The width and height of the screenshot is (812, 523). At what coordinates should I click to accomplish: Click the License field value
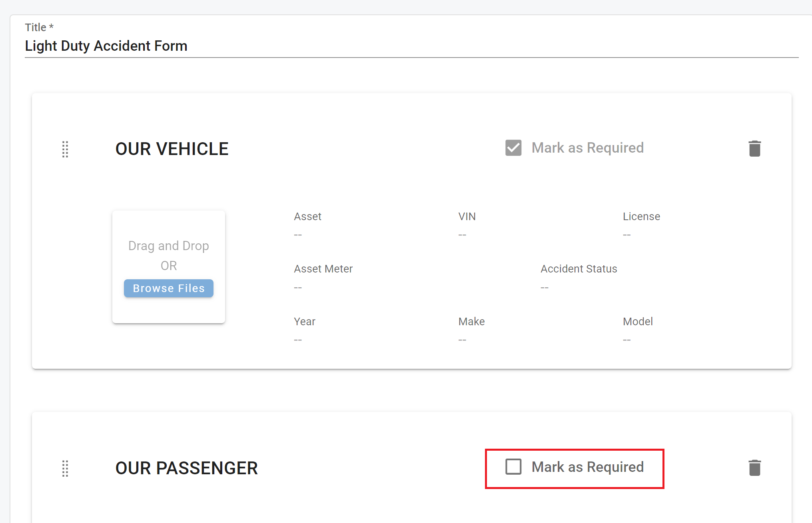(x=627, y=235)
